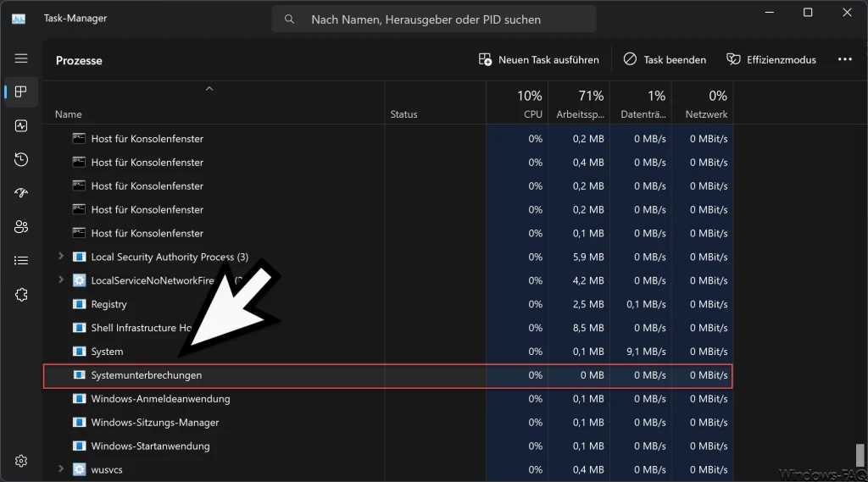The width and height of the screenshot is (868, 482).
Task: Click the vertical scrollbar thumb
Action: 860,456
